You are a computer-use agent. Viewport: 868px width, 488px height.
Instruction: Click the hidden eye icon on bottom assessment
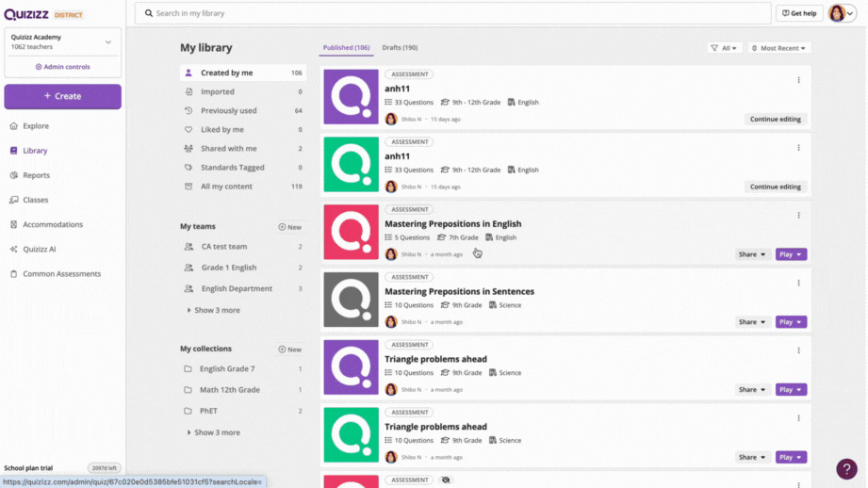(446, 480)
